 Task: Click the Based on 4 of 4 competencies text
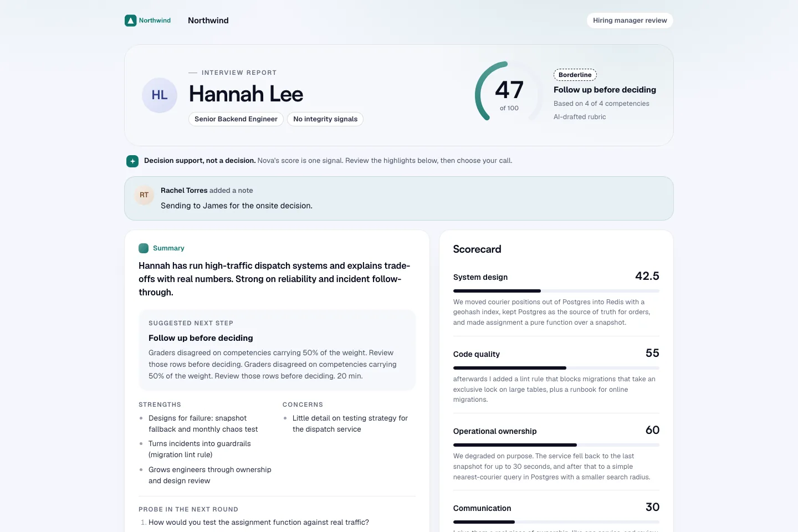pyautogui.click(x=601, y=104)
